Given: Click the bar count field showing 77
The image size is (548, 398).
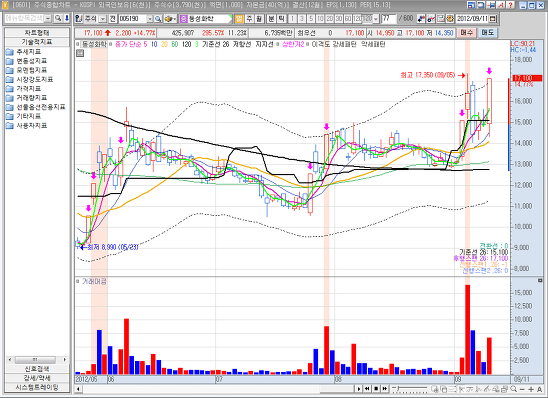Looking at the screenshot, I should (x=389, y=19).
